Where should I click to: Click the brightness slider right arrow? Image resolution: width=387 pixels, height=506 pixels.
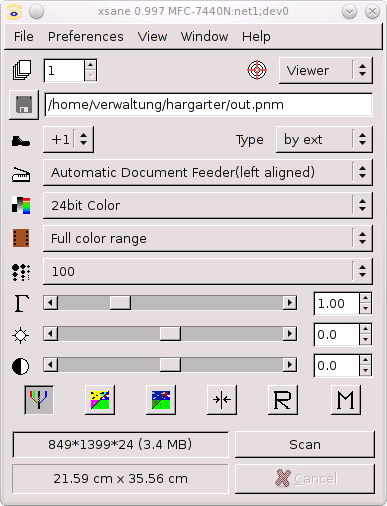click(289, 334)
